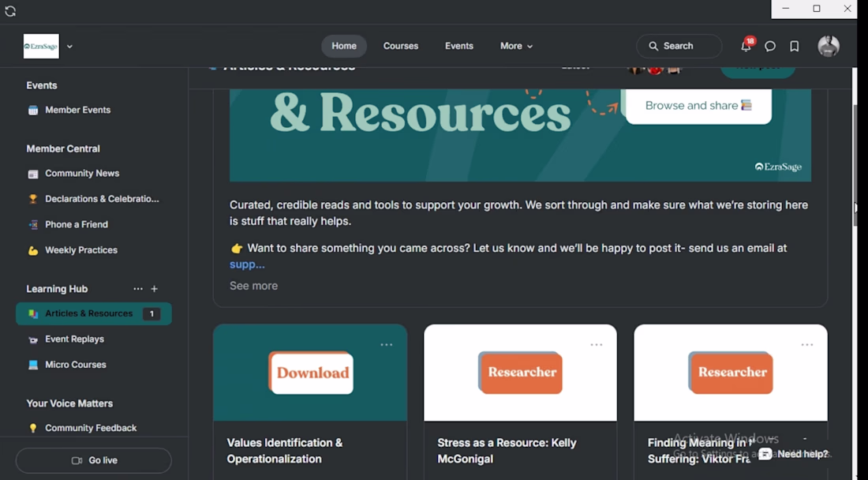Click the Learning Hub section header
The image size is (868, 480).
[57, 289]
